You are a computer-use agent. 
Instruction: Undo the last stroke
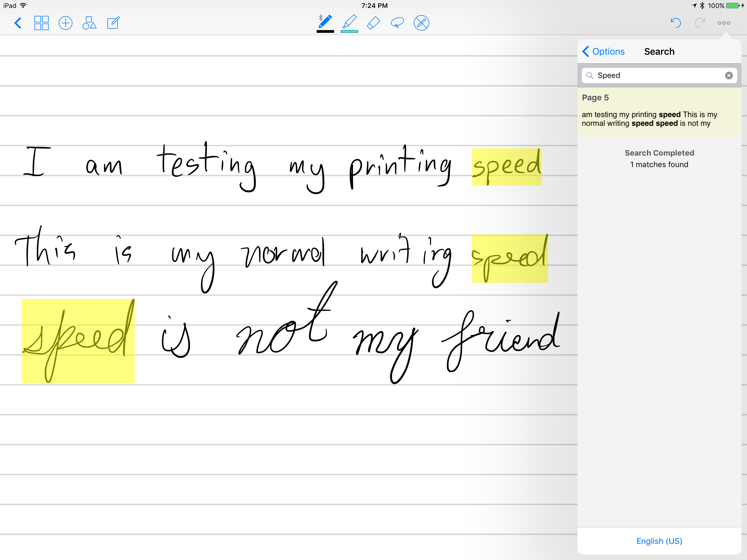click(675, 23)
